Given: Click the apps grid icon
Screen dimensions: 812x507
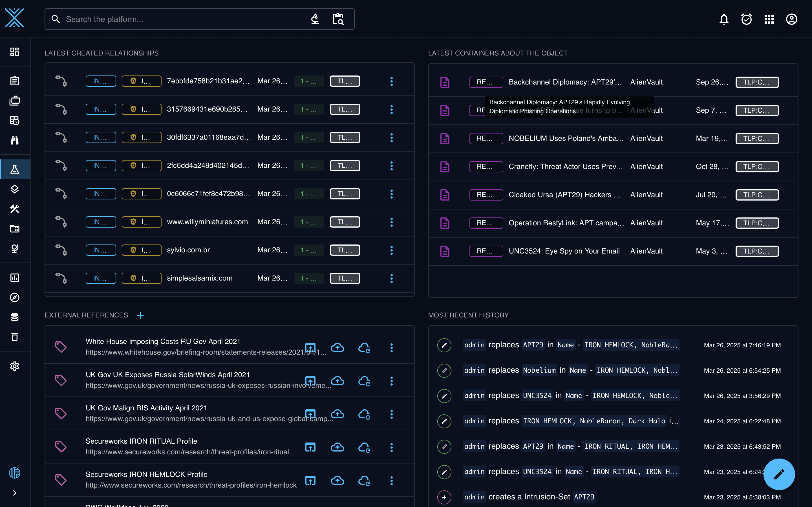Looking at the screenshot, I should tap(769, 19).
